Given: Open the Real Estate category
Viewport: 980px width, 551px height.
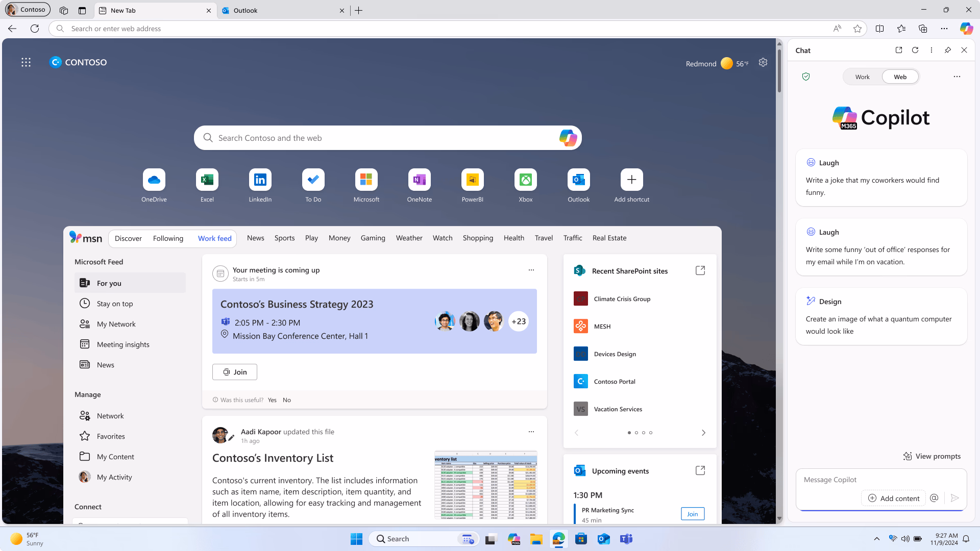Looking at the screenshot, I should pos(609,238).
